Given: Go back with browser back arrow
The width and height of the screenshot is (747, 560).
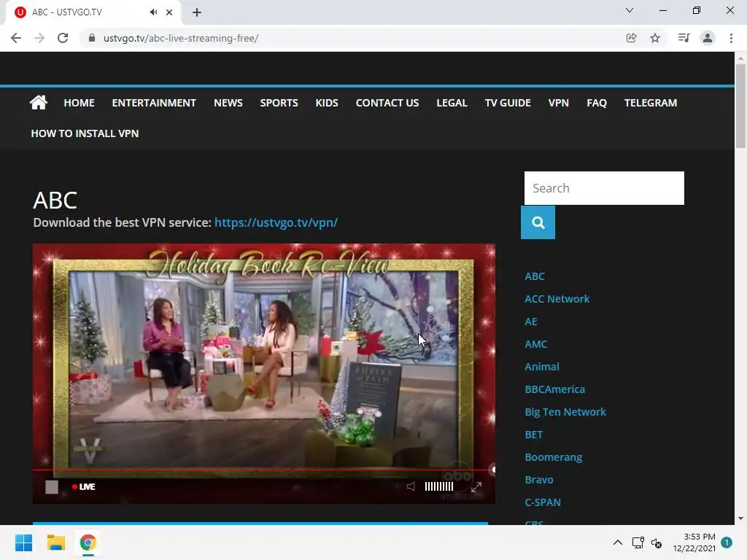Looking at the screenshot, I should click(16, 38).
